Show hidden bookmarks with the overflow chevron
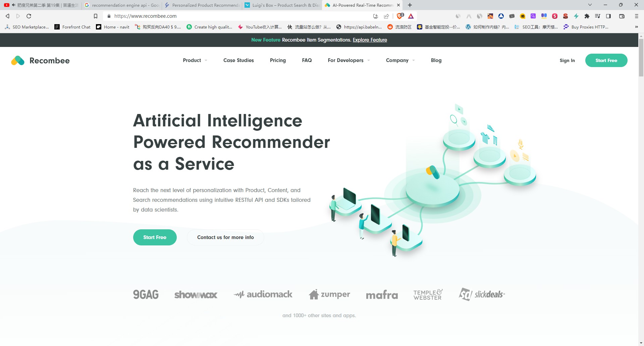644x346 pixels. (x=636, y=27)
